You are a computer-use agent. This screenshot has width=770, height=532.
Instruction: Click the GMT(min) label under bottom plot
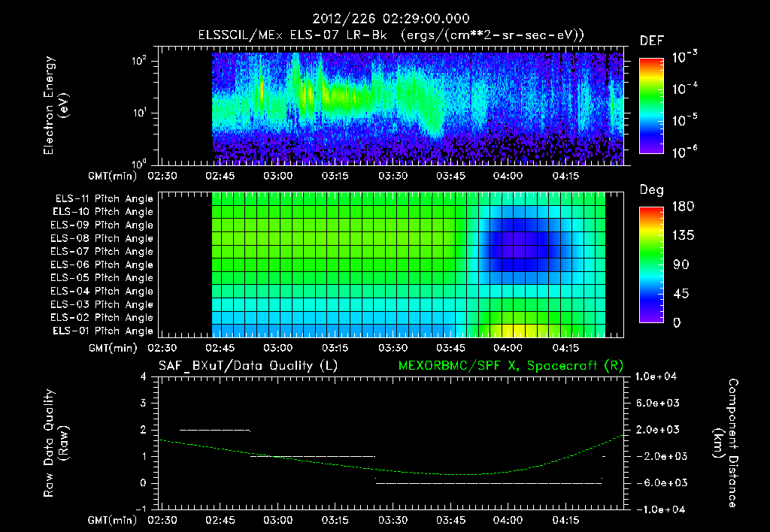click(x=113, y=520)
